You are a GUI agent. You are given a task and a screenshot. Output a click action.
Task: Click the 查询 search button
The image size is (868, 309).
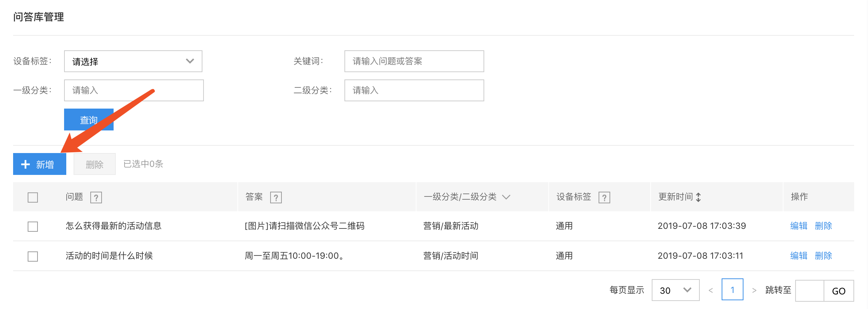(89, 120)
